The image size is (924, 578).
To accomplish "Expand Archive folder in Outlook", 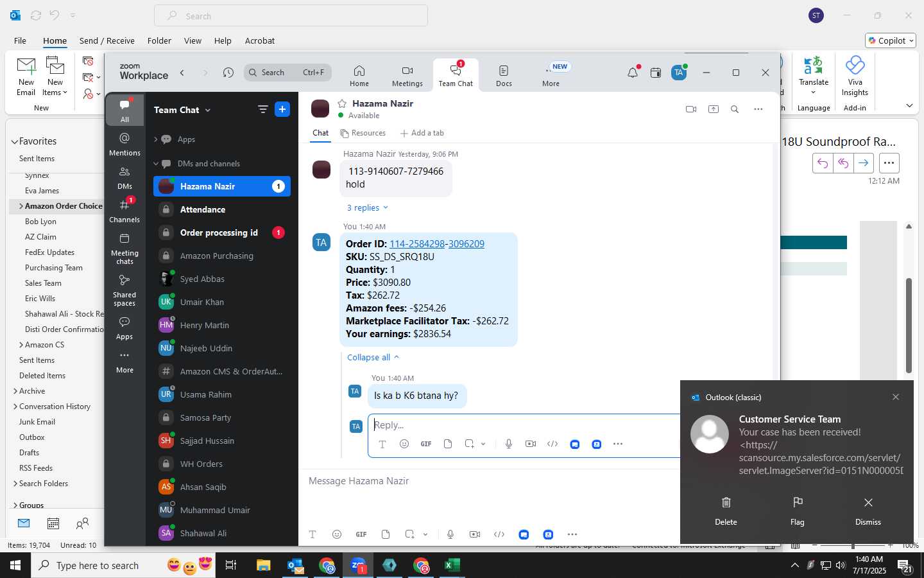I will 15,391.
